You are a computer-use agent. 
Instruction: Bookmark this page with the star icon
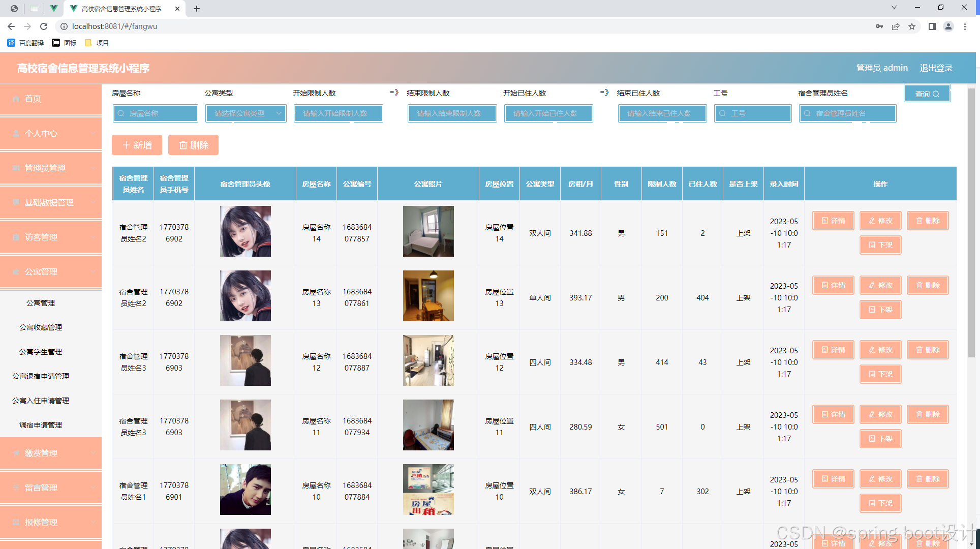pos(912,26)
